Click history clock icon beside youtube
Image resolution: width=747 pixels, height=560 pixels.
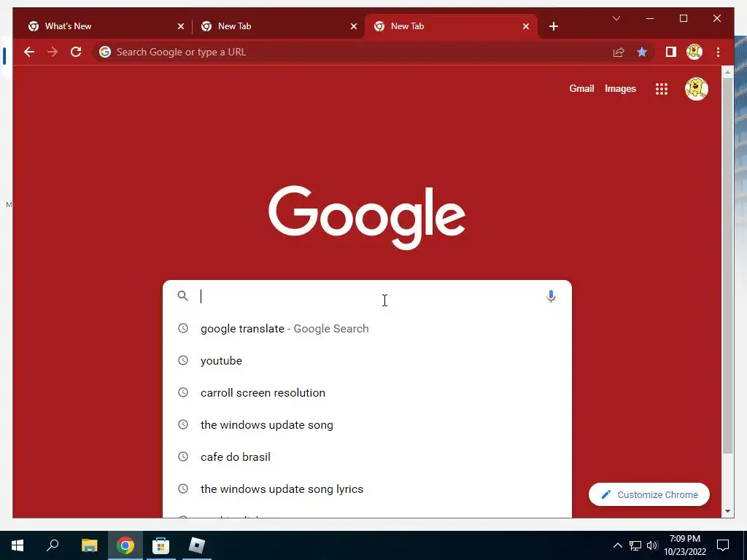183,360
